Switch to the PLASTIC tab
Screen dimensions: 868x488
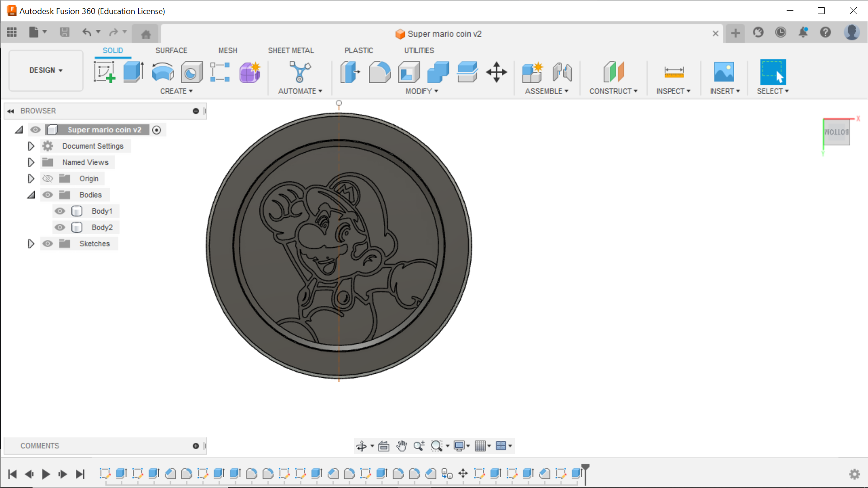359,51
